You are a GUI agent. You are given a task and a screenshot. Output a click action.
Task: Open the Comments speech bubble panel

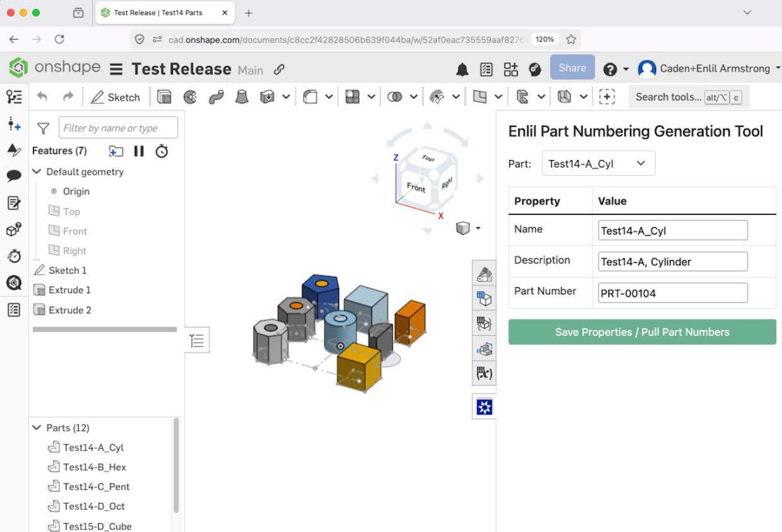[14, 176]
